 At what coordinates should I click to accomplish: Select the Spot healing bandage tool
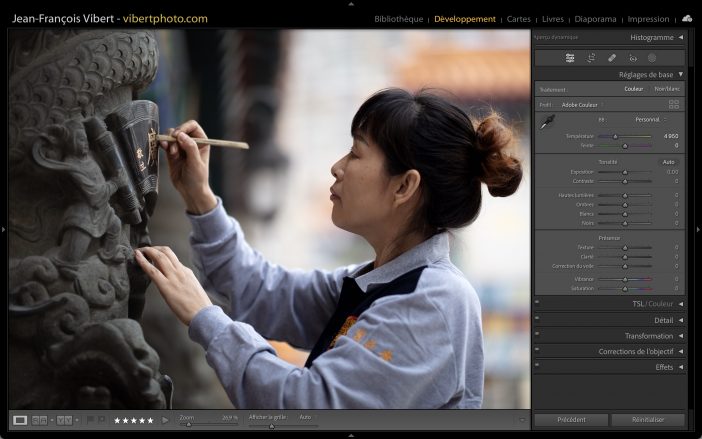(x=612, y=58)
